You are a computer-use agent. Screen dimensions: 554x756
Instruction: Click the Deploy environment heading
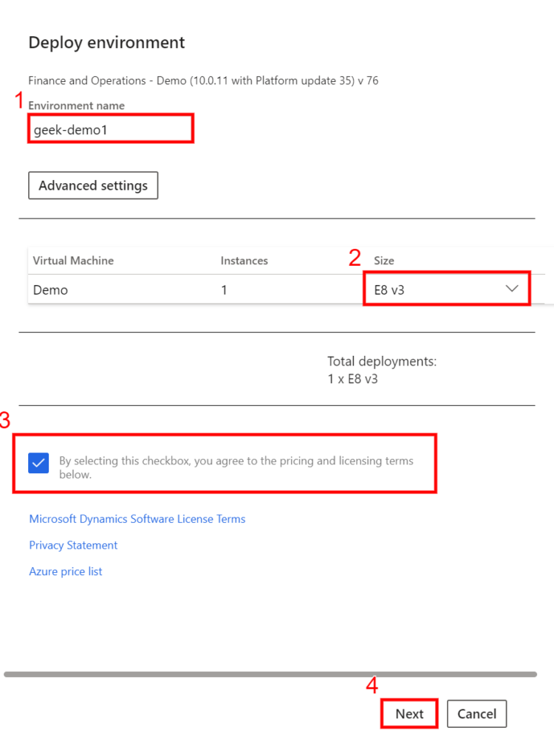(x=106, y=42)
